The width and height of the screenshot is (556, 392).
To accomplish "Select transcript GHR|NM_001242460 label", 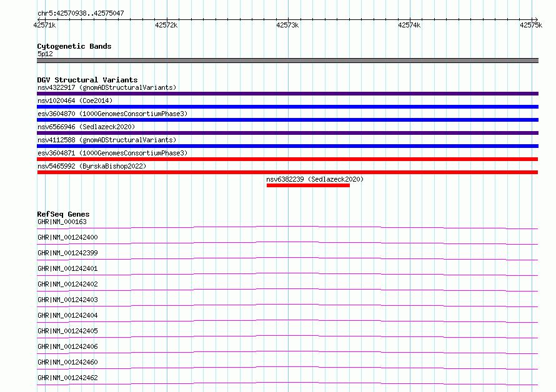I will coord(67,362).
